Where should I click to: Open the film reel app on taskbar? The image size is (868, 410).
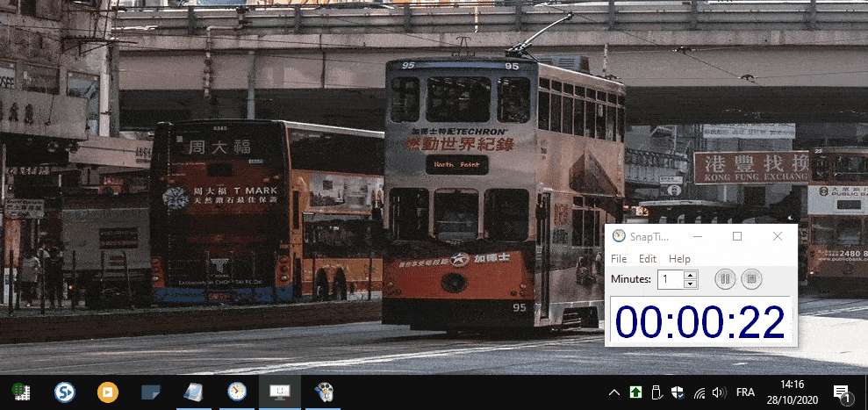pos(323,392)
